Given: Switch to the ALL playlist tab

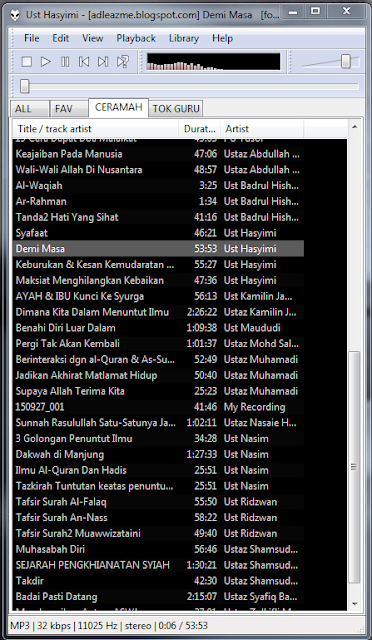Looking at the screenshot, I should click(29, 109).
